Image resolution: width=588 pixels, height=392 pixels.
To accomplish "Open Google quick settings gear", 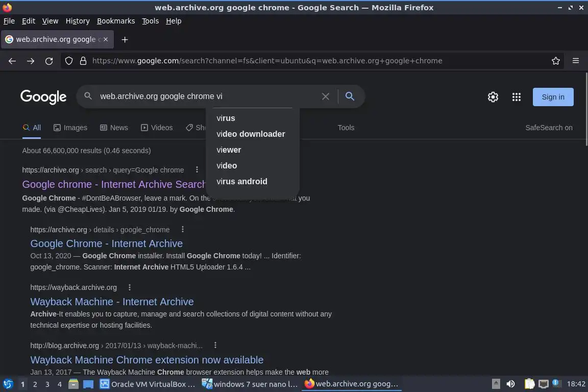I will [x=493, y=97].
